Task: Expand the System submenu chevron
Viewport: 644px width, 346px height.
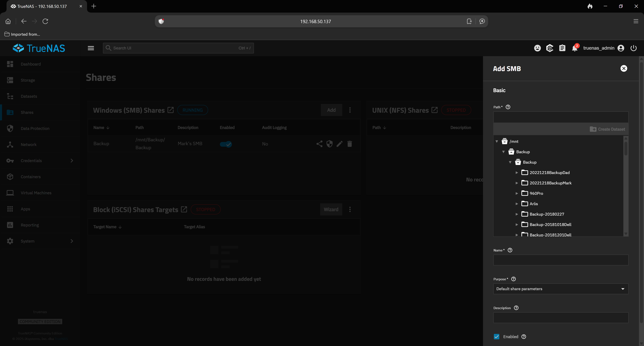Action: [x=72, y=241]
